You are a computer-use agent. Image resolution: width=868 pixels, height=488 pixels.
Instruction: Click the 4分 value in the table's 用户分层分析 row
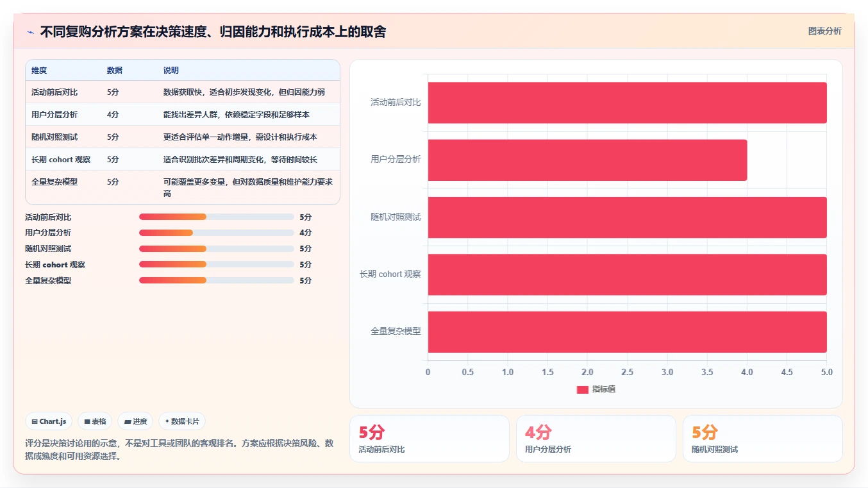pyautogui.click(x=113, y=115)
